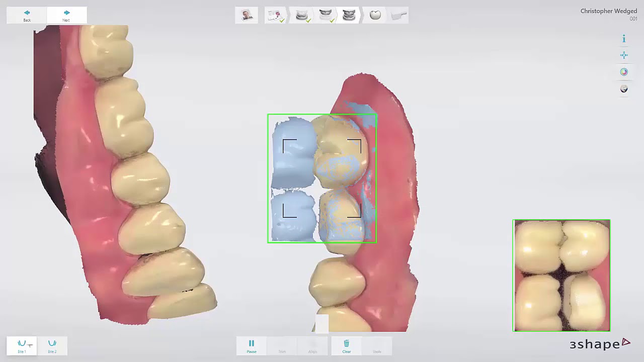This screenshot has width=644, height=362.
Task: Clear the current scan with trash icon
Action: pyautogui.click(x=346, y=346)
